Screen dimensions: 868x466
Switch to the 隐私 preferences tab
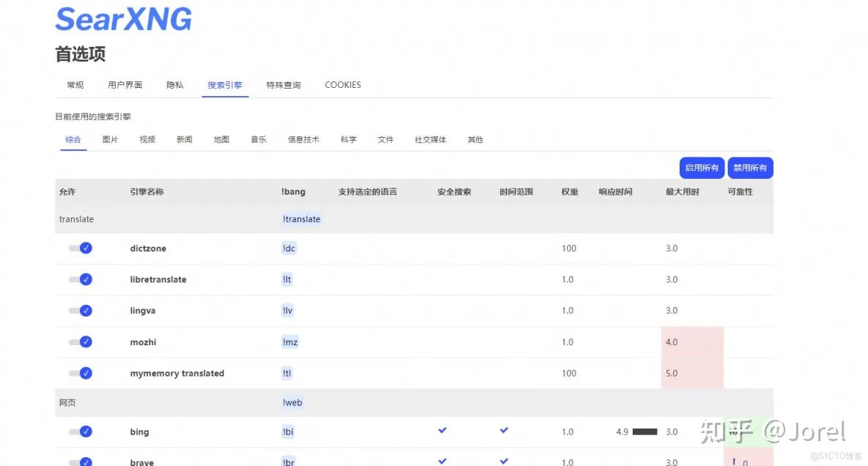174,84
